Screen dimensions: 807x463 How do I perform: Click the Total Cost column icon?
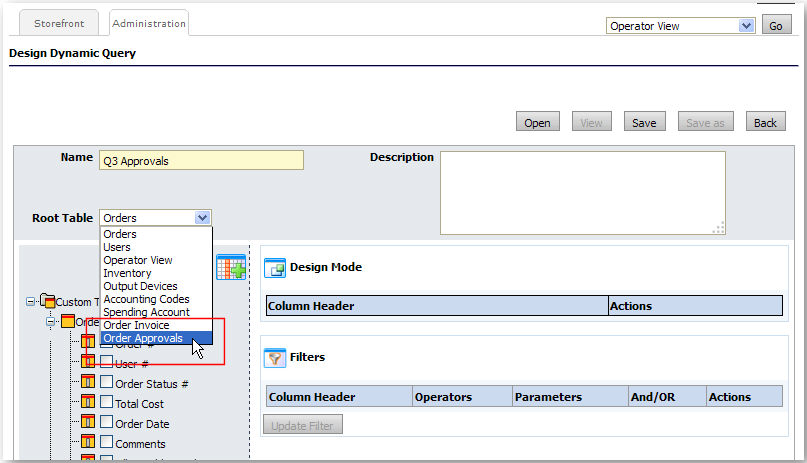[x=88, y=403]
